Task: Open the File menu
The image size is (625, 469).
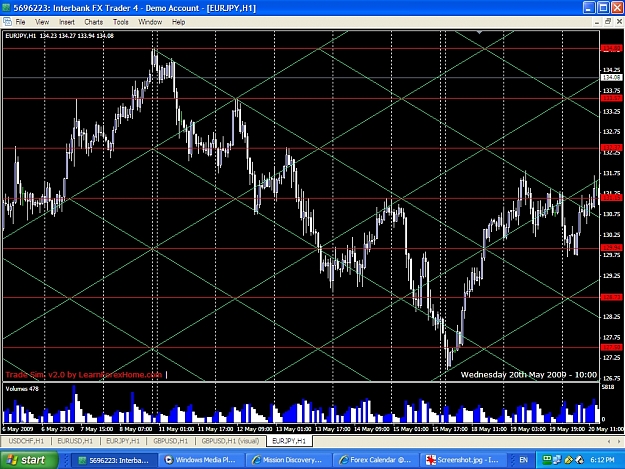Action: (x=20, y=22)
